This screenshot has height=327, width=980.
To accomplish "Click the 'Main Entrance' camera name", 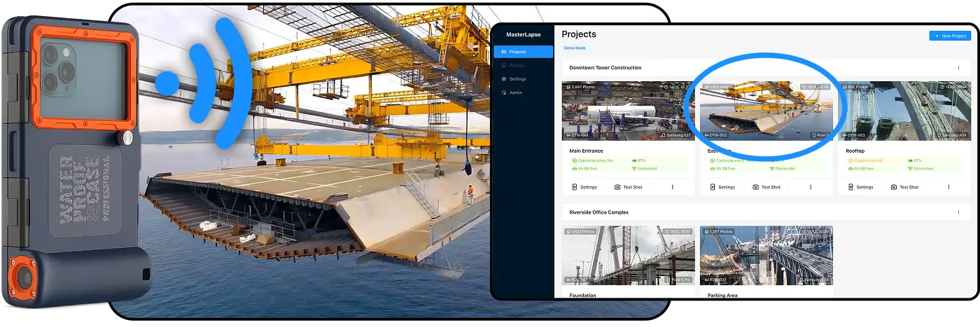I will (x=587, y=151).
